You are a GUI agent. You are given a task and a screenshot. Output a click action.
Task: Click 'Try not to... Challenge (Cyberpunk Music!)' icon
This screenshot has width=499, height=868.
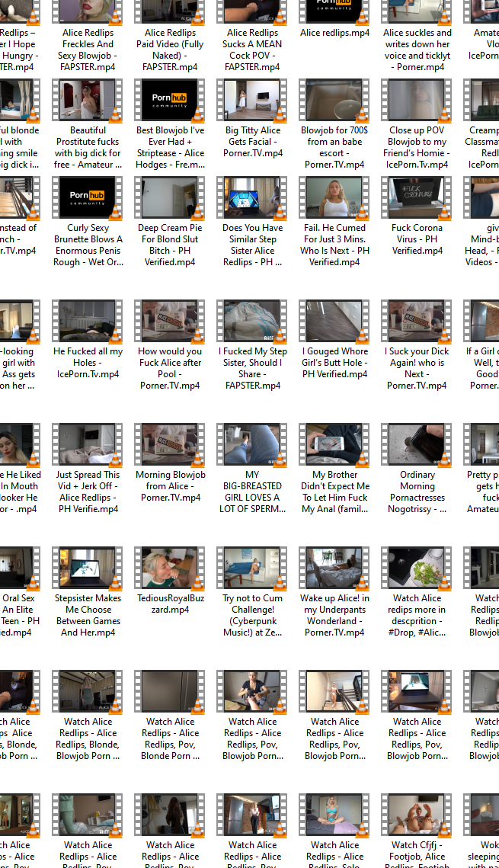252,569
